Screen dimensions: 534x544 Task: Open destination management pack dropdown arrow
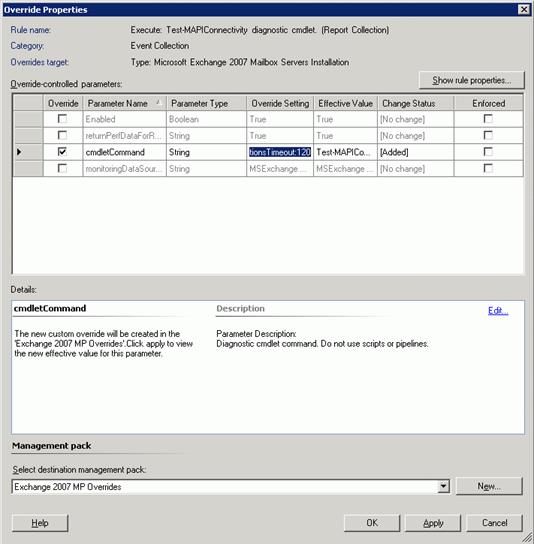pos(443,486)
